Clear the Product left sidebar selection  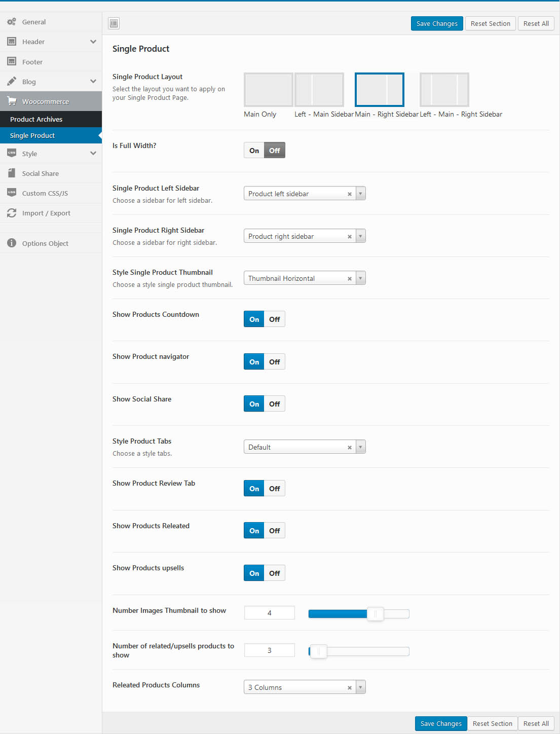(x=349, y=194)
